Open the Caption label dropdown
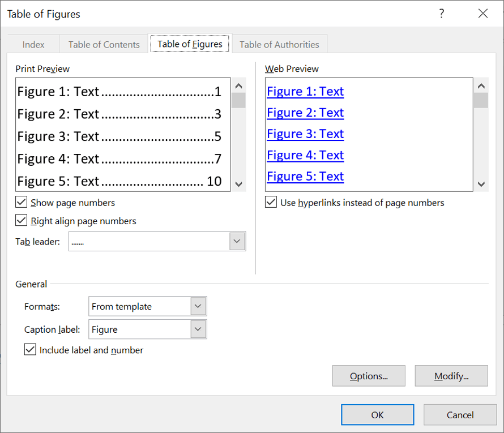504x433 pixels. (198, 329)
